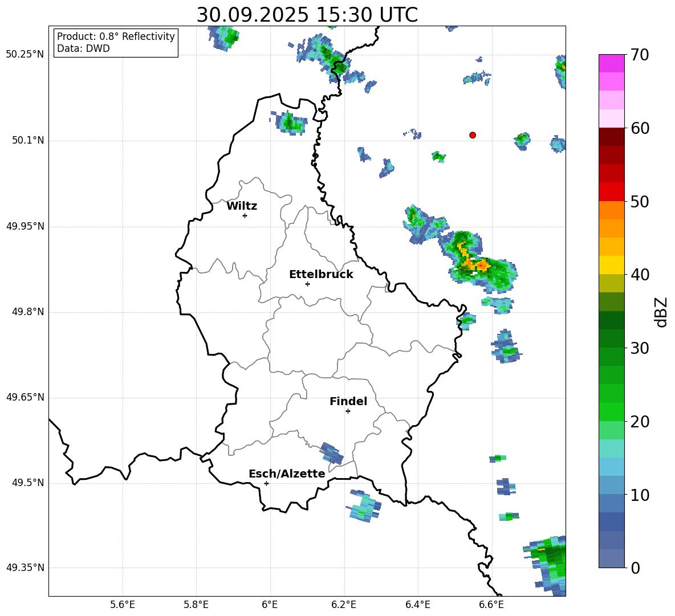
Task: Pick the magenta swatch at colorbar top
Action: [x=612, y=63]
